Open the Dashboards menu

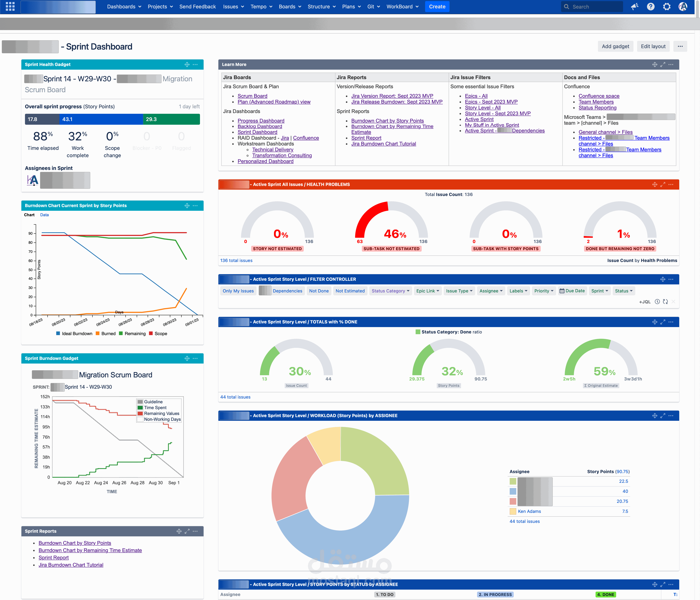[x=124, y=7]
